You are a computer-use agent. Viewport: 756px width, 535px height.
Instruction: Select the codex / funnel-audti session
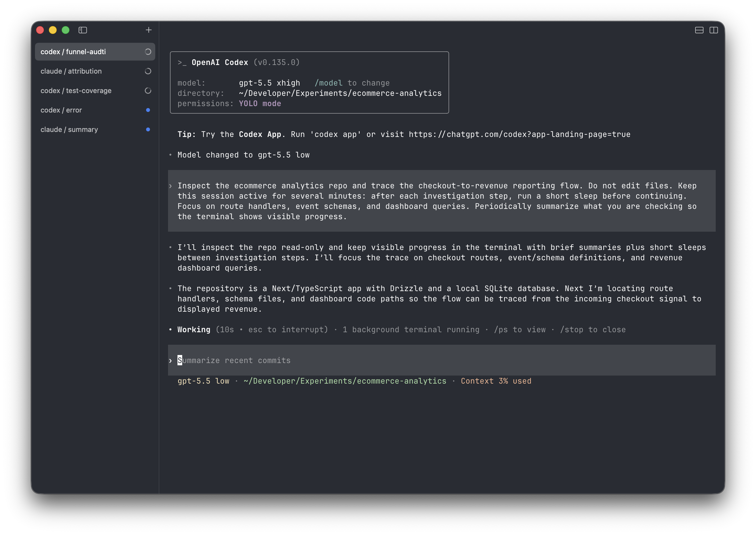tap(95, 52)
